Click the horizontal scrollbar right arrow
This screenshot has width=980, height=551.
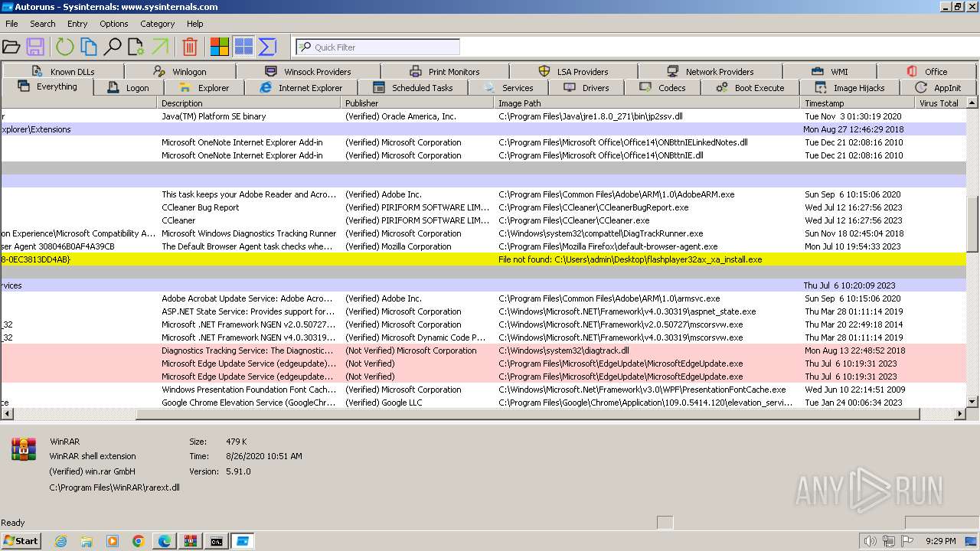(x=960, y=414)
